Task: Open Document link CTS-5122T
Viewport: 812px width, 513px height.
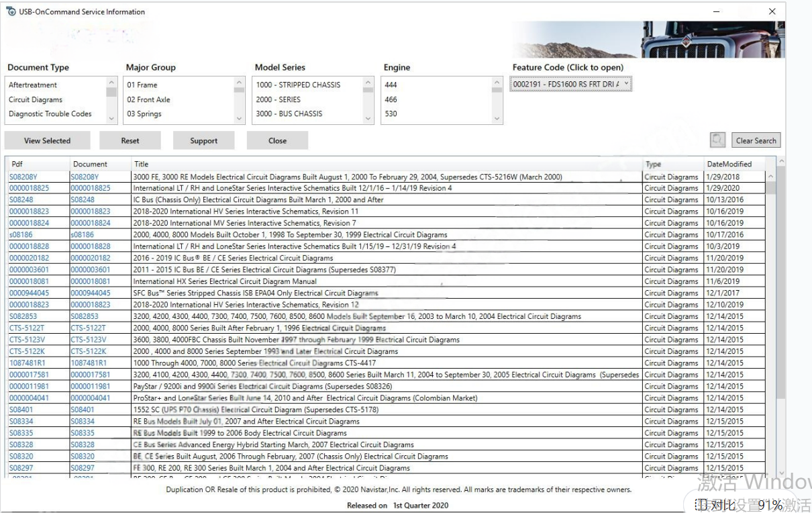Action: (x=88, y=328)
